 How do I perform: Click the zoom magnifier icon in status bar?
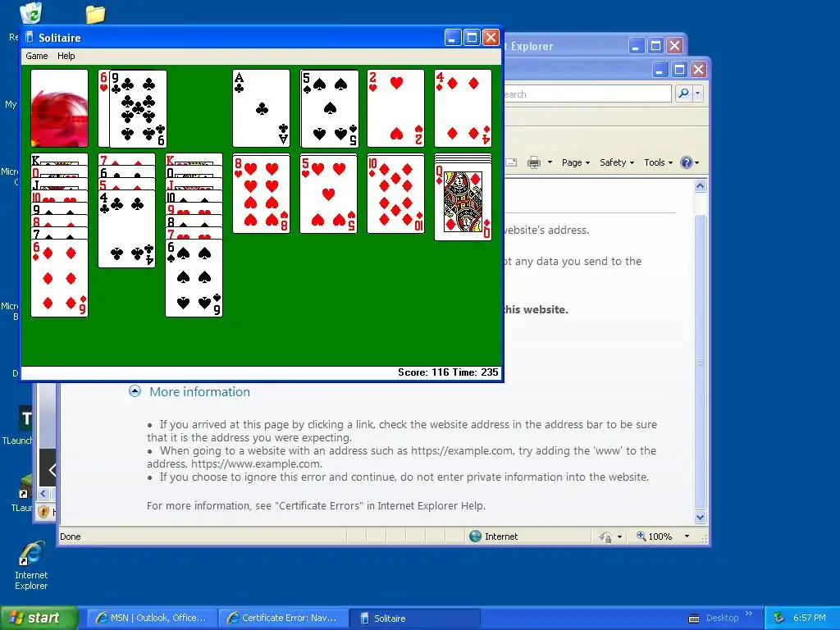pyautogui.click(x=641, y=536)
